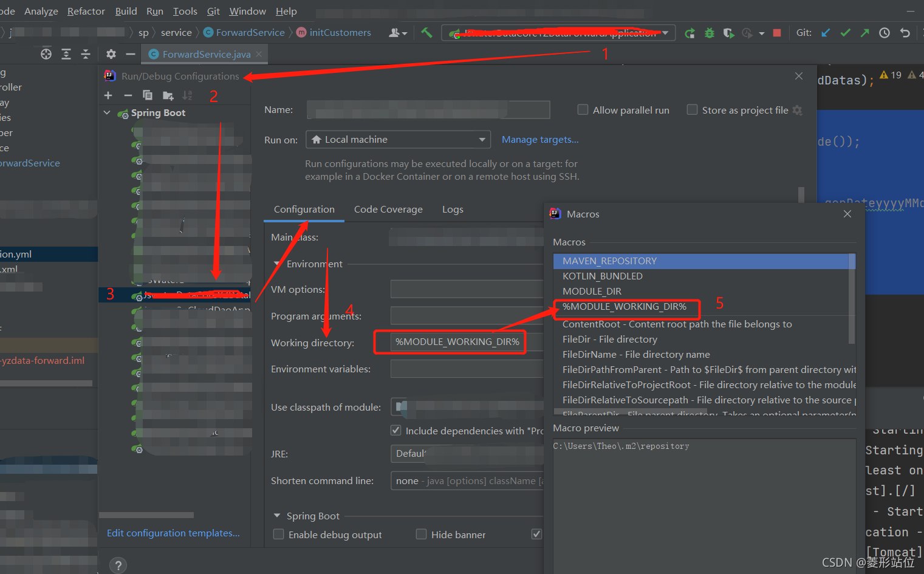Hide the project panel with the minus icon

click(x=130, y=54)
